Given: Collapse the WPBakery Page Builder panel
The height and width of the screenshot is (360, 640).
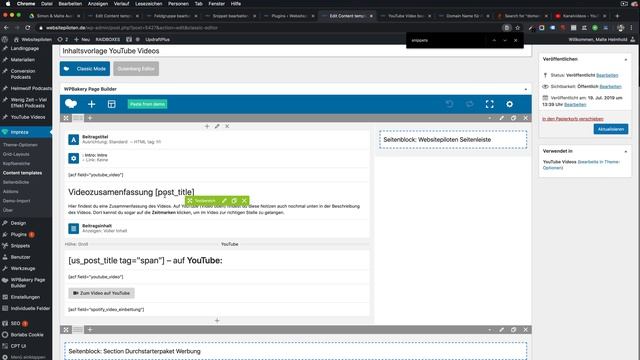Looking at the screenshot, I should pos(525,89).
